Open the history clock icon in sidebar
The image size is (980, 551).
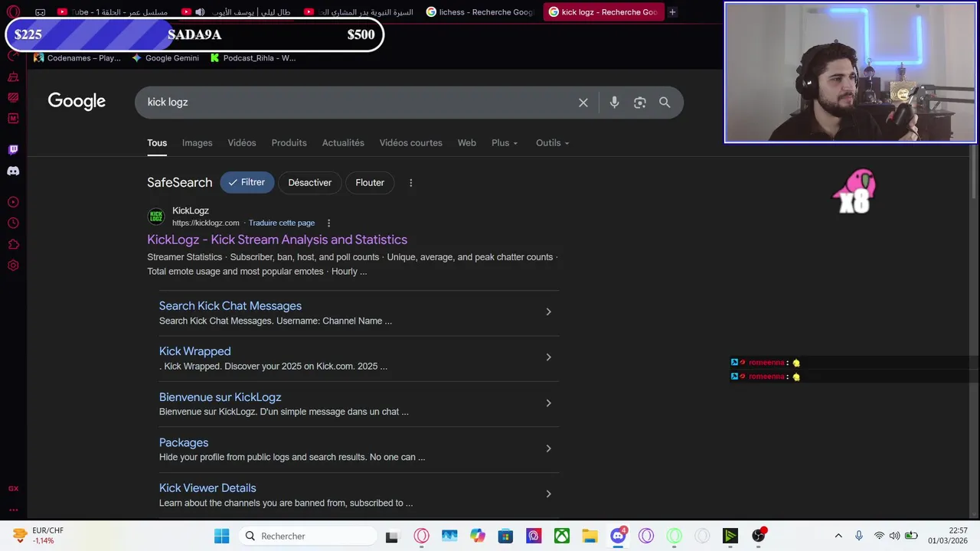point(13,223)
